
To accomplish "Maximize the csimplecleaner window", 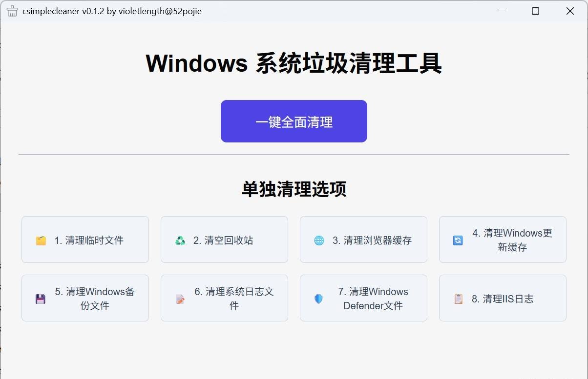I will (x=535, y=11).
